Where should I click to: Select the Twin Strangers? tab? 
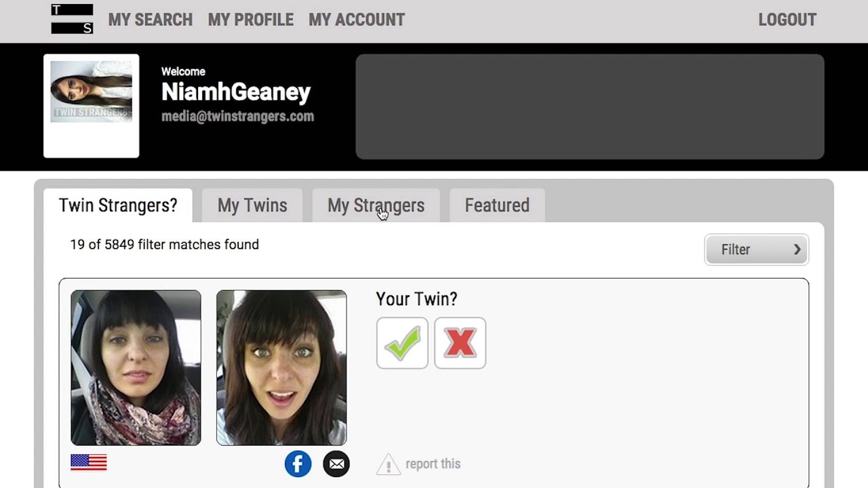click(118, 205)
